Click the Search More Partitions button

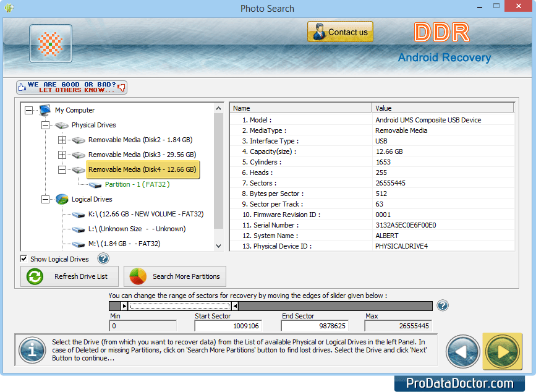(x=175, y=276)
